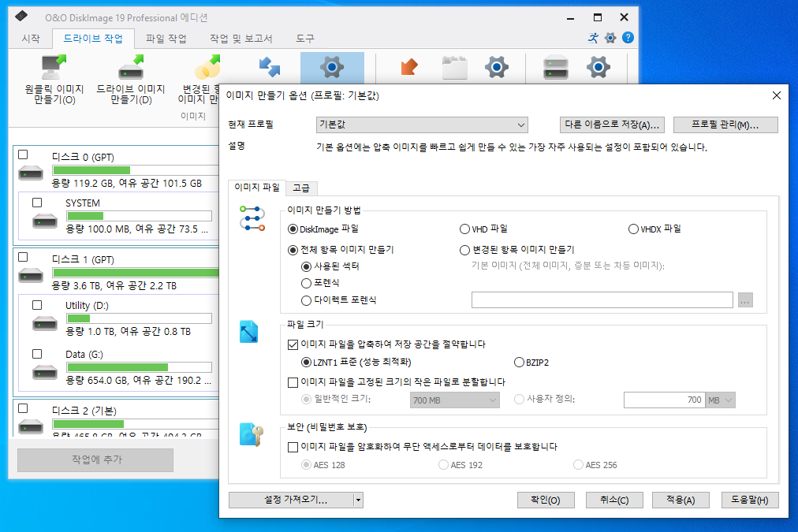Viewport: 798px width, 532px height.
Task: Click the browse (...) button for base image
Action: pyautogui.click(x=745, y=300)
